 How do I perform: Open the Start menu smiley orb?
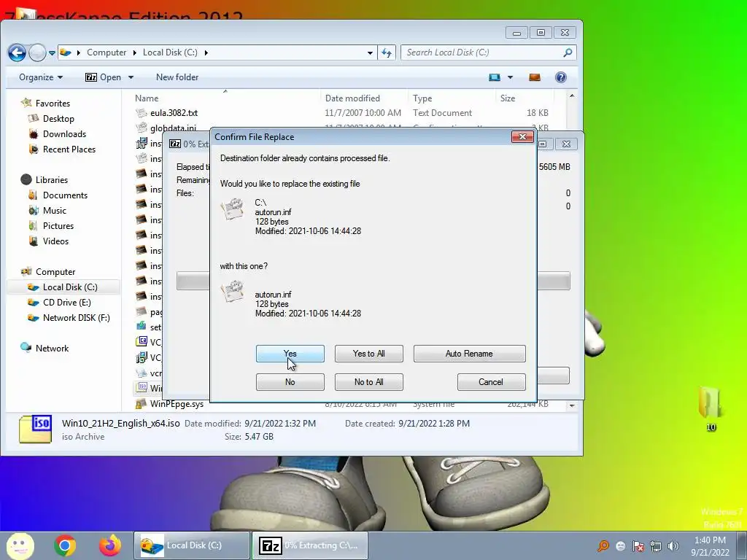click(x=20, y=545)
